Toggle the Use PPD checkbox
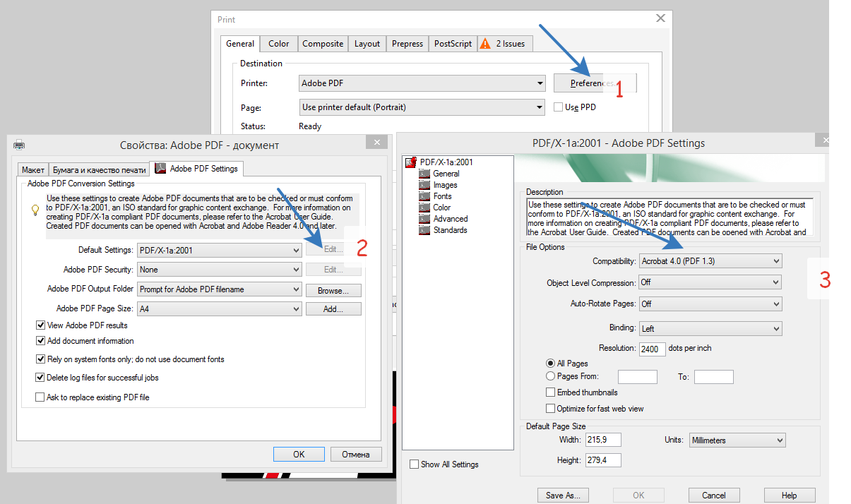 coord(558,107)
